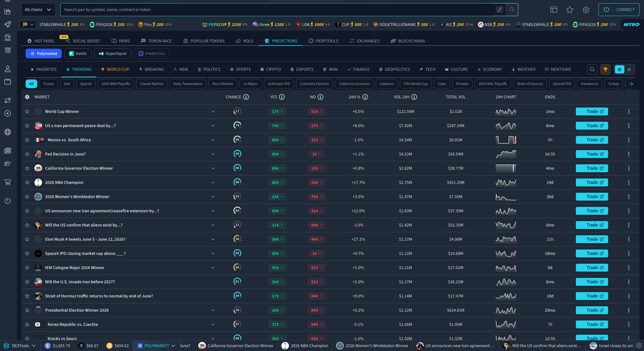Open the shopping cart icon in sidebar
The height and width of the screenshot is (351, 644).
[8, 182]
